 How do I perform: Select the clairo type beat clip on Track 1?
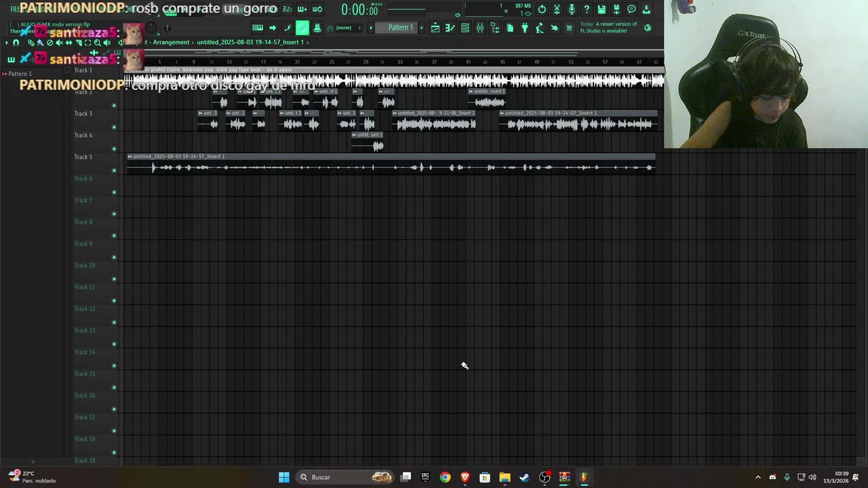pos(393,78)
